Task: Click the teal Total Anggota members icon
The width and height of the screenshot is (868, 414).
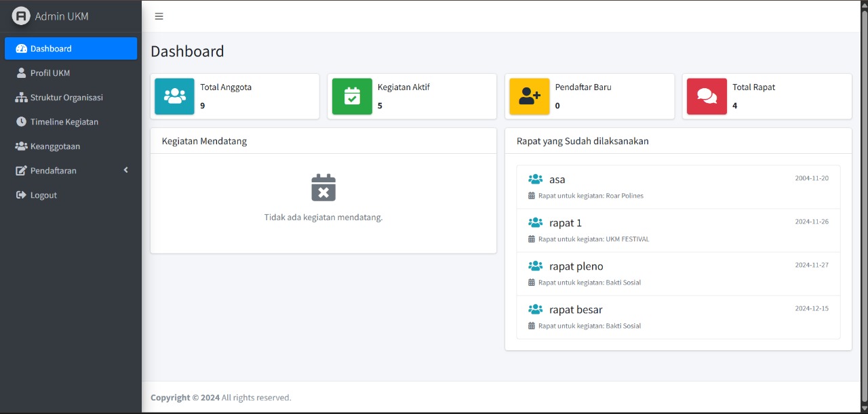Action: [x=174, y=96]
